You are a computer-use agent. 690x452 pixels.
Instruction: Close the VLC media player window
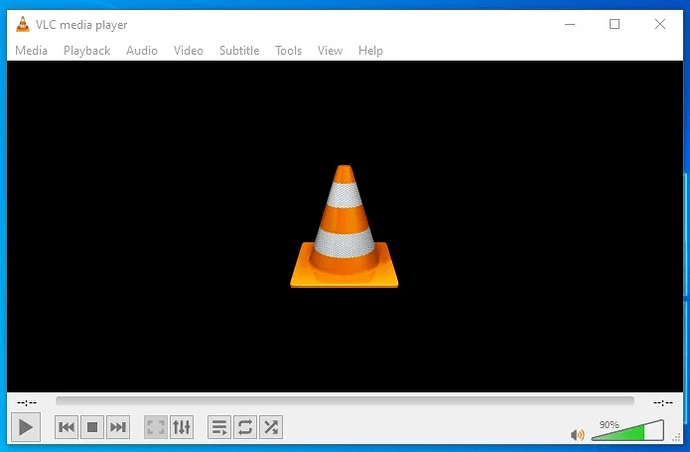[660, 24]
